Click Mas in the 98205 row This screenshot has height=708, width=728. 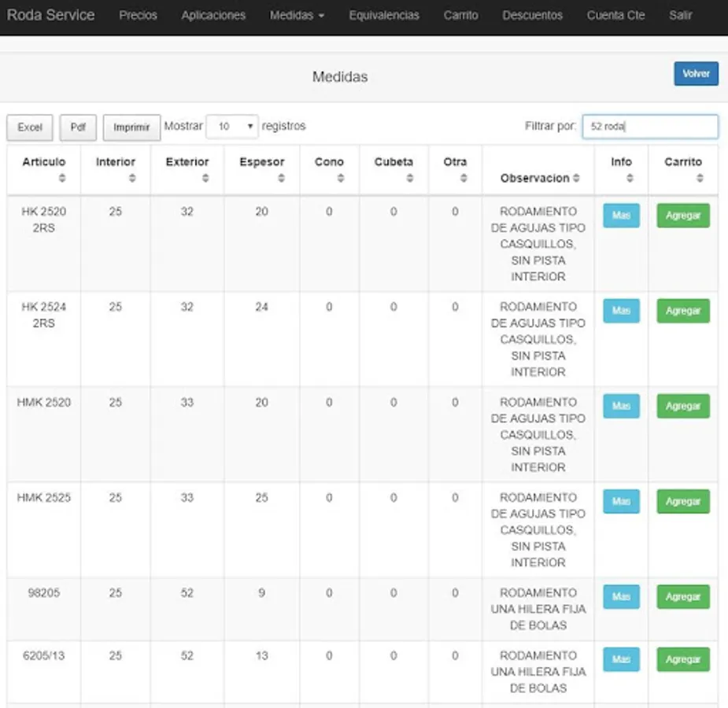click(x=621, y=596)
